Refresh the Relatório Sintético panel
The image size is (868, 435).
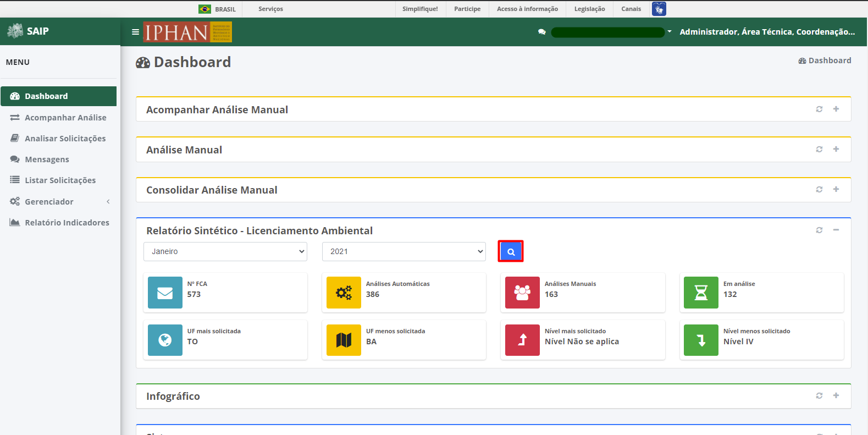819,230
